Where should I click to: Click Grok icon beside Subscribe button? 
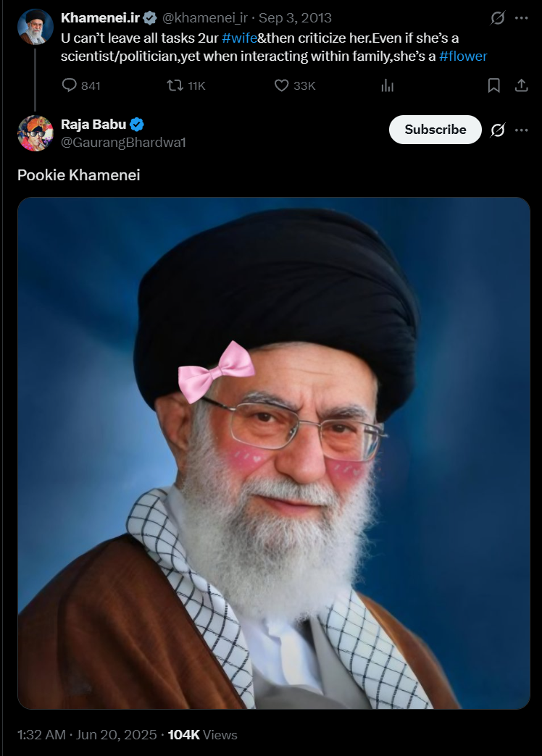click(498, 130)
